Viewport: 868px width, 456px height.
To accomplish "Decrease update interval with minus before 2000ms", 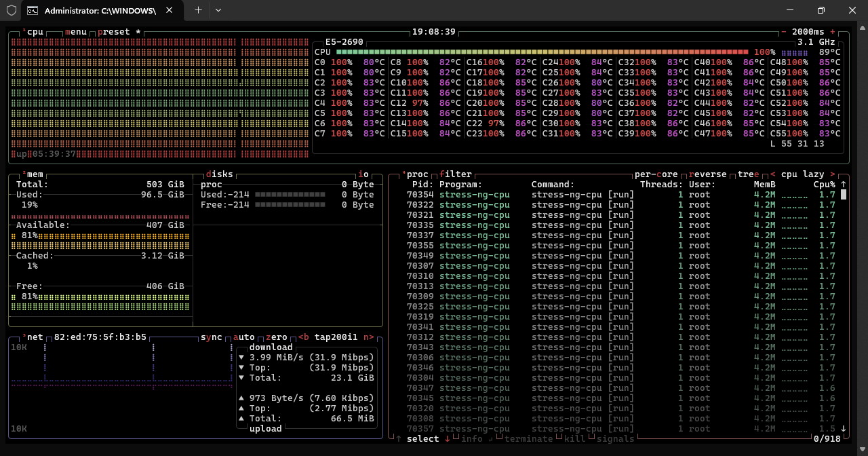I will (784, 32).
